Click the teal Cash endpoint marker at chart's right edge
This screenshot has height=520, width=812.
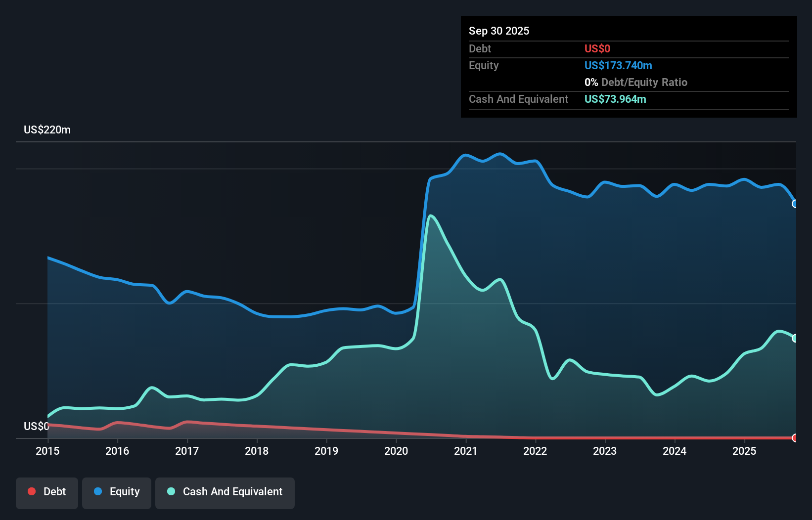pos(795,338)
